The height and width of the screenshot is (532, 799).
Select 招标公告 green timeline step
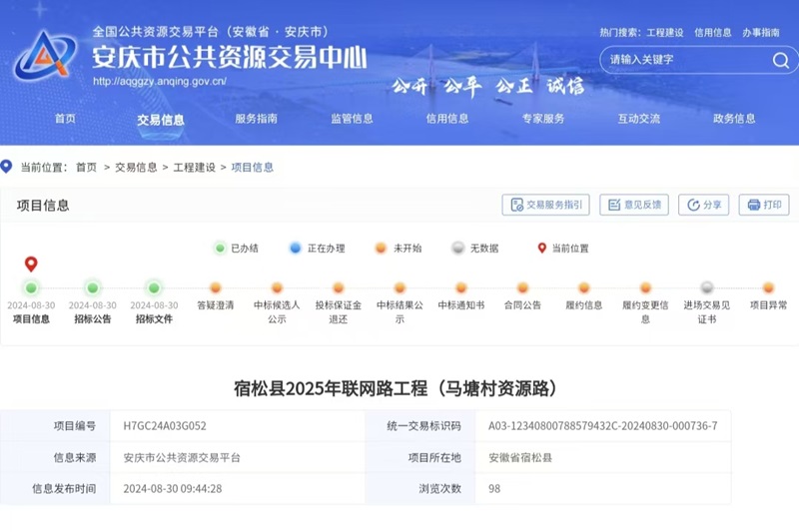point(93,288)
